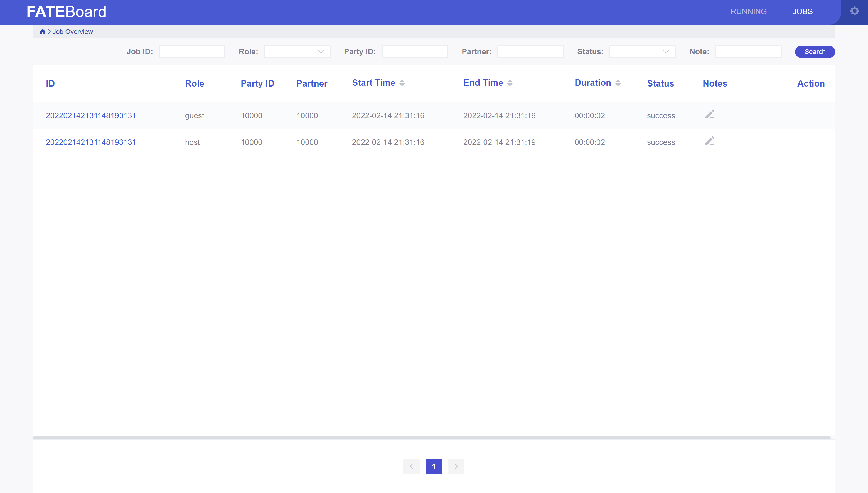Sort by Start Time column arrows
Viewport: 868px width, 493px height.
tap(402, 83)
